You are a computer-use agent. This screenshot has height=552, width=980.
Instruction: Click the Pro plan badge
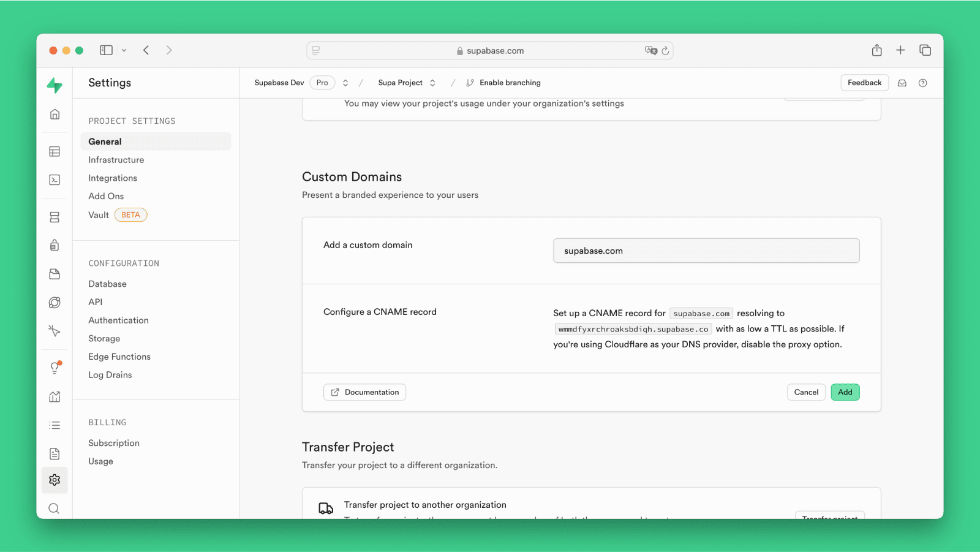pyautogui.click(x=322, y=83)
